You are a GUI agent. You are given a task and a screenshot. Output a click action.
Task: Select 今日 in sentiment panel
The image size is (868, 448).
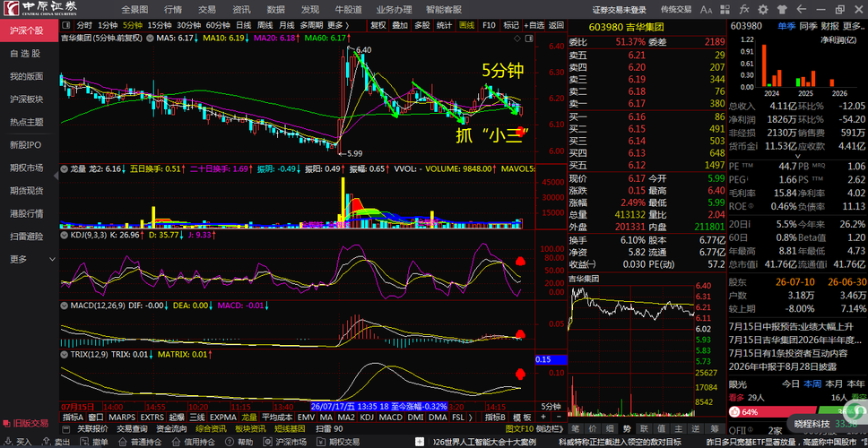click(791, 383)
